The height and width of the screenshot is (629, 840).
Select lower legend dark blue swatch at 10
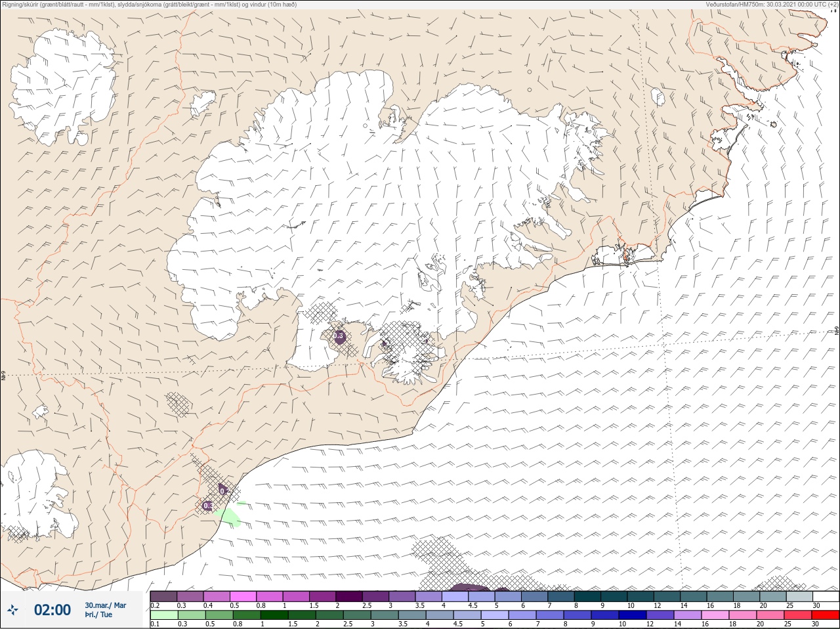pos(633,615)
